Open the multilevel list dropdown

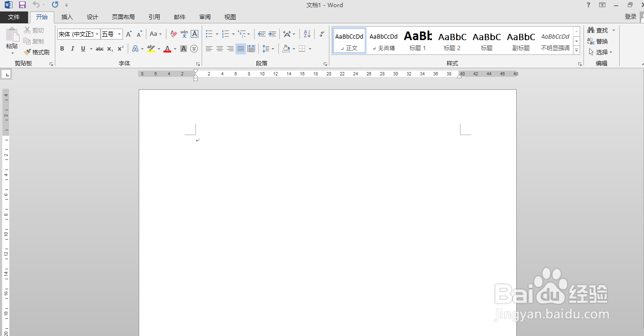click(244, 34)
